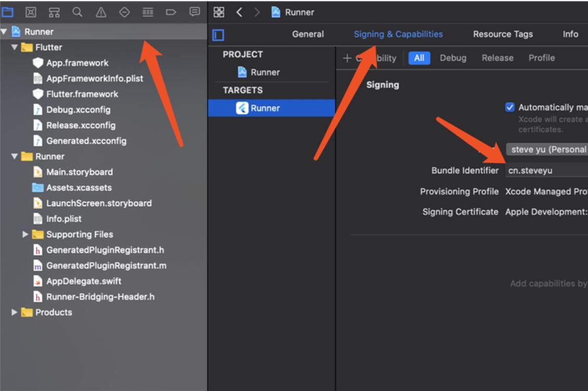This screenshot has width=588, height=391.
Task: Select the All configurations filter
Action: 419,58
